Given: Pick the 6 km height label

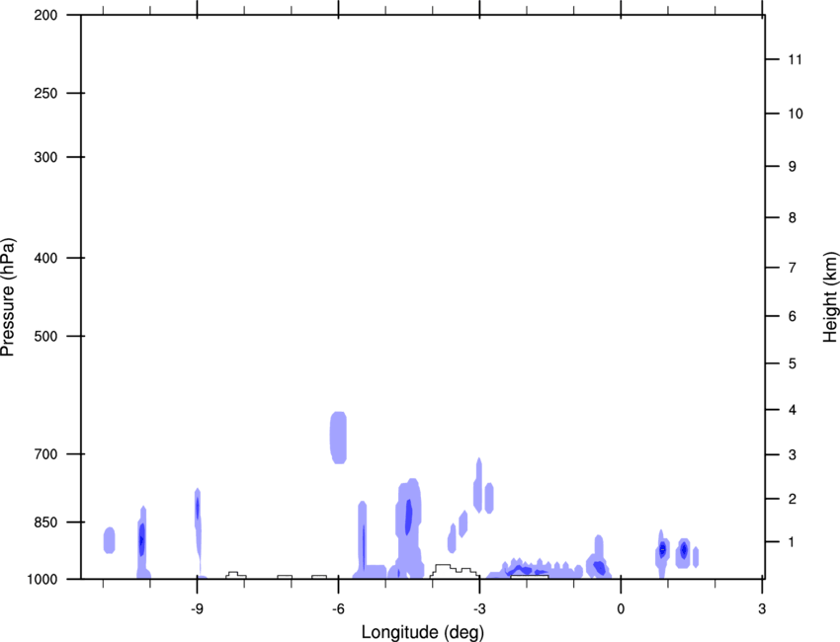Looking at the screenshot, I should click(x=793, y=316).
